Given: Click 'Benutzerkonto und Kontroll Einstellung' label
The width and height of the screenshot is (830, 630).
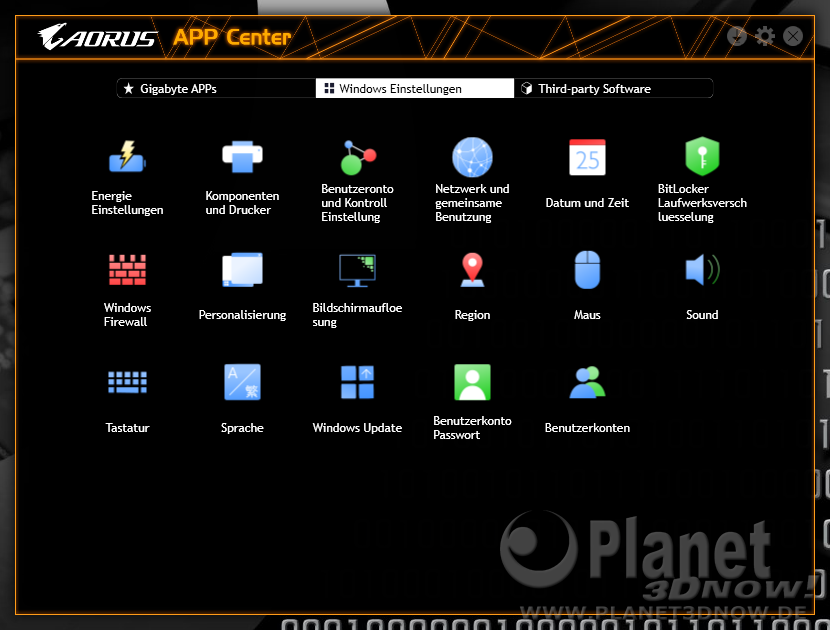Looking at the screenshot, I should click(x=357, y=203).
